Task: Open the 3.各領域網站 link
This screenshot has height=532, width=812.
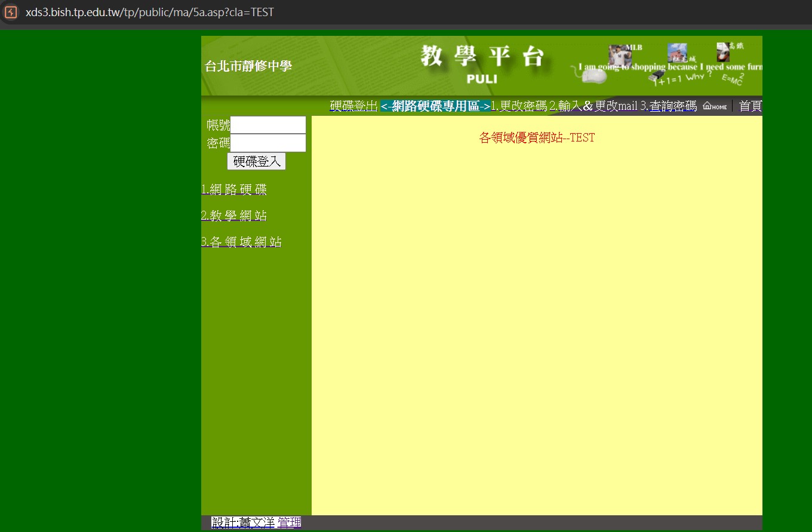Action: tap(241, 242)
